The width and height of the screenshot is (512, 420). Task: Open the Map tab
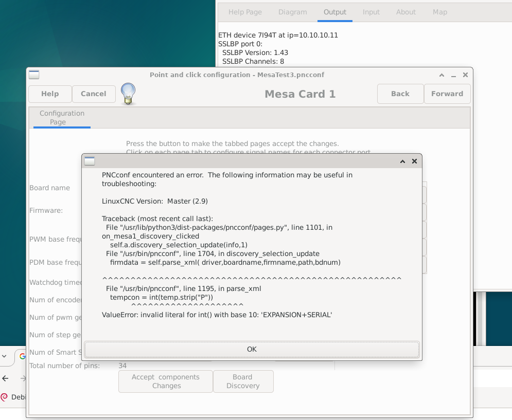[440, 12]
